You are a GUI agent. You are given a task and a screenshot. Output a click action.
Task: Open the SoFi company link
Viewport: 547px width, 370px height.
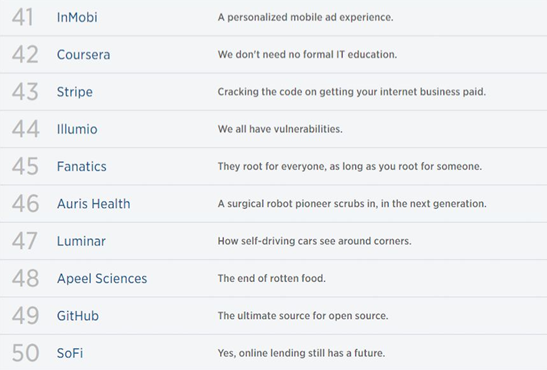pyautogui.click(x=70, y=353)
